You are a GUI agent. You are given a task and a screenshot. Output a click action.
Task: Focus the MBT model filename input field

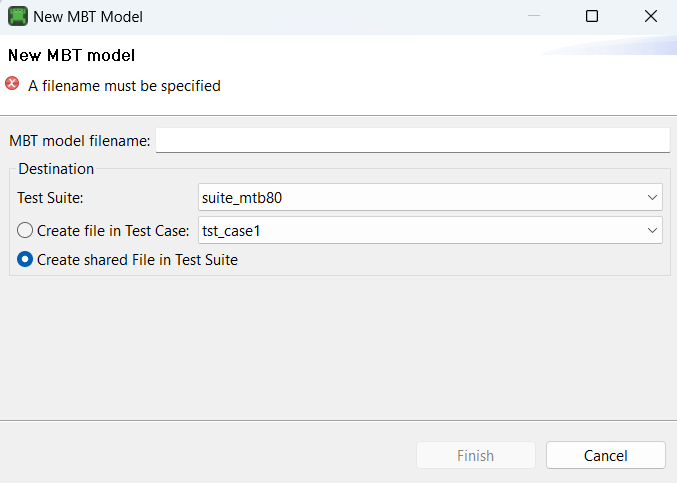point(413,140)
